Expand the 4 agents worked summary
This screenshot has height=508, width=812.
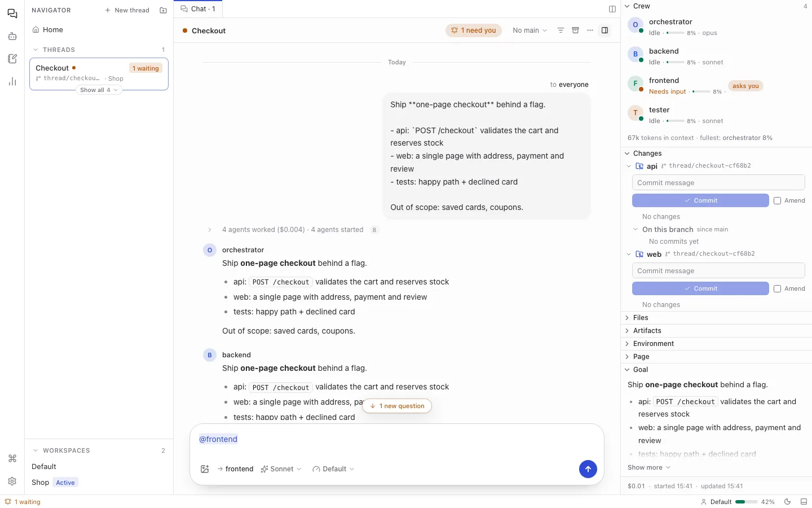pyautogui.click(x=293, y=230)
